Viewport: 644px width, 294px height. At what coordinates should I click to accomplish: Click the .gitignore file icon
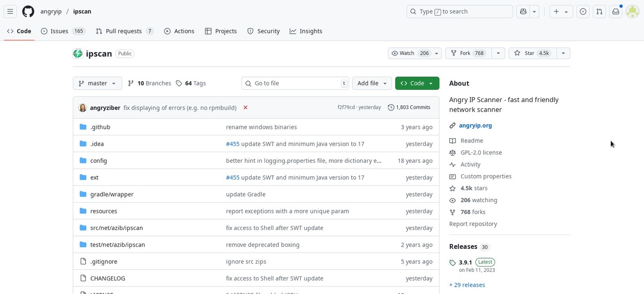(83, 261)
